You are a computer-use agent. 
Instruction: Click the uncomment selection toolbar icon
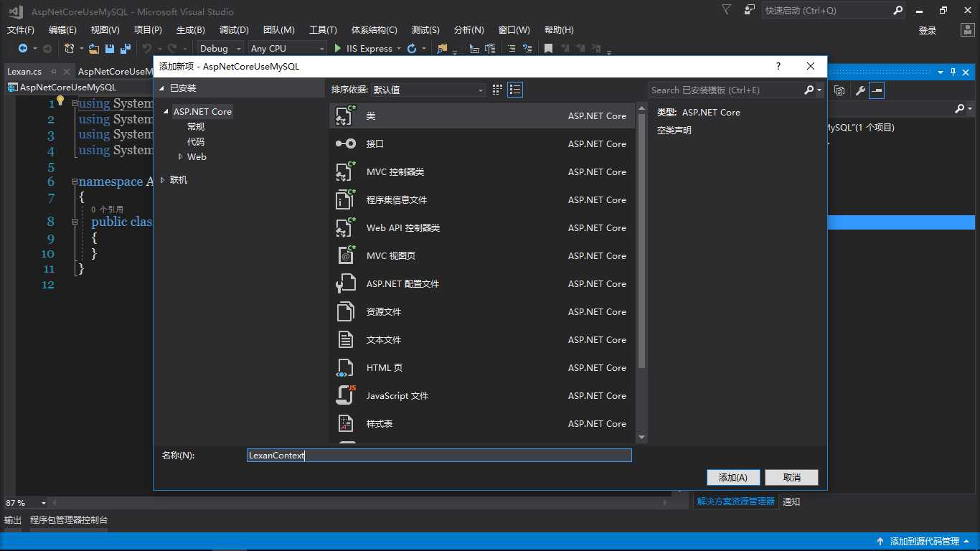[527, 48]
